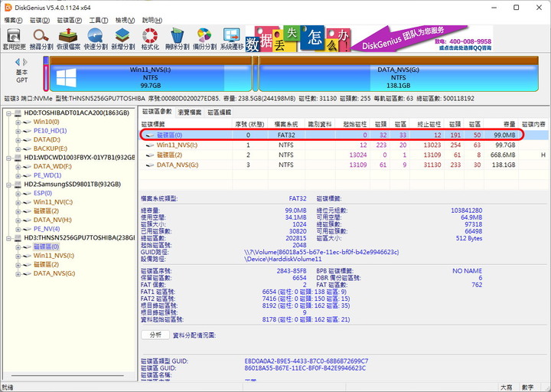Collapse the HD3:THNSN5256GPU7TOSHIBA disk node
Image resolution: width=551 pixels, height=392 pixels.
[8, 238]
